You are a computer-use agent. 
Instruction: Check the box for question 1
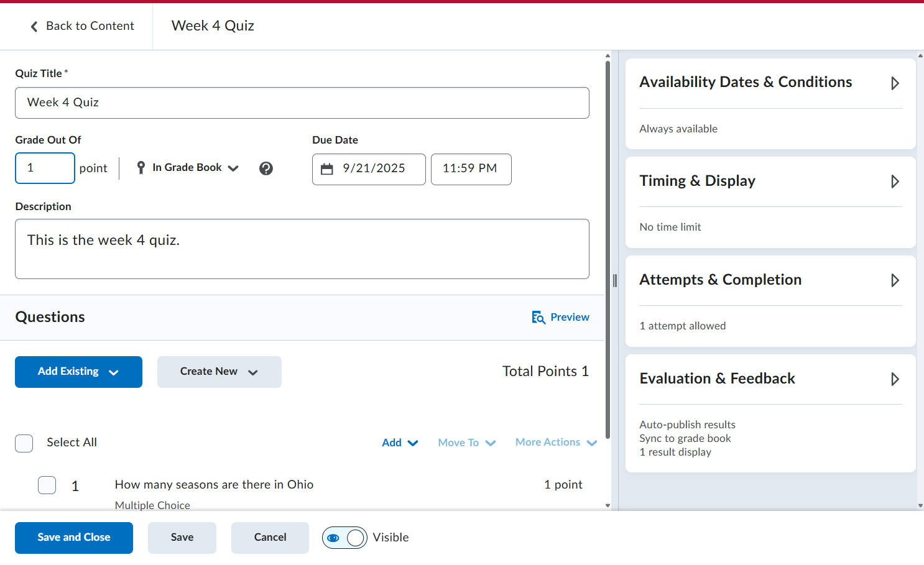pos(47,485)
